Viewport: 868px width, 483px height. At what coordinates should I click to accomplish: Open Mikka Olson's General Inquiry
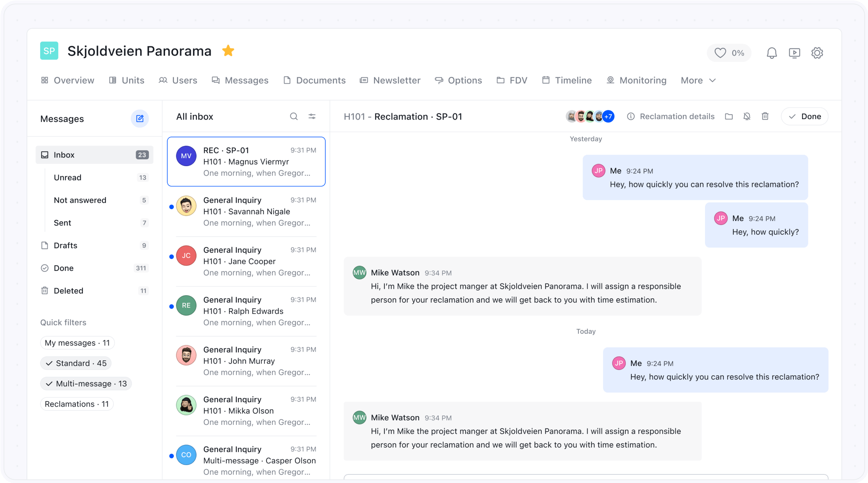point(246,411)
